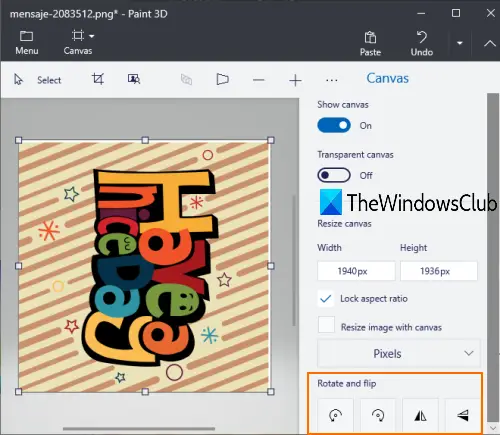
Task: Maximize the Paint 3D window
Action: [456, 13]
